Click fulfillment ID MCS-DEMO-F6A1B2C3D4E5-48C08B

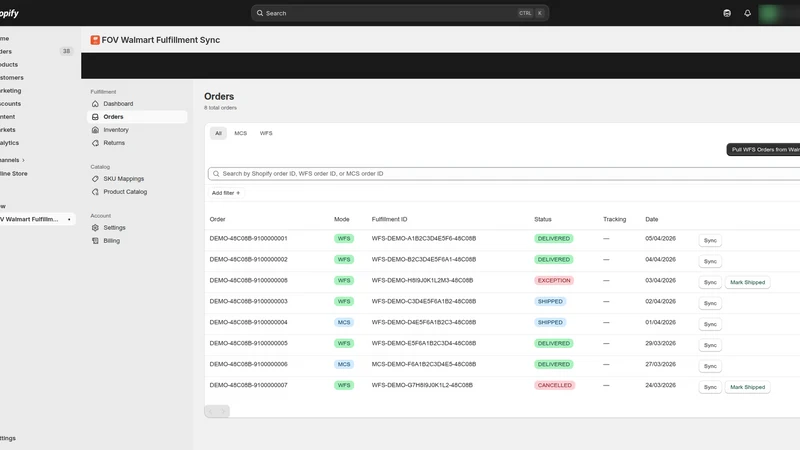click(x=424, y=364)
